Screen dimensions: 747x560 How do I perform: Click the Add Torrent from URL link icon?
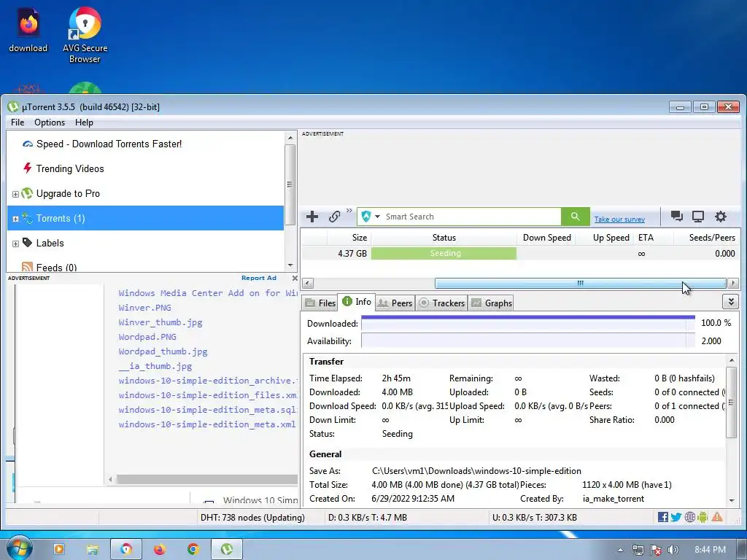click(334, 217)
